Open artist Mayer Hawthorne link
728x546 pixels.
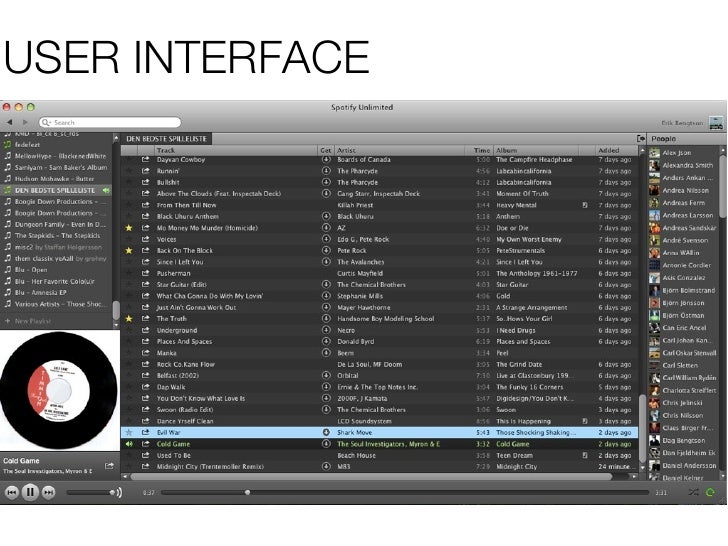click(x=364, y=307)
